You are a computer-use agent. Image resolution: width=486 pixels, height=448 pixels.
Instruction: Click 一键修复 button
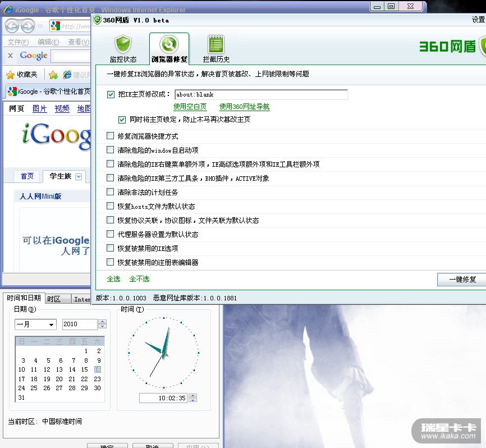[x=462, y=280]
